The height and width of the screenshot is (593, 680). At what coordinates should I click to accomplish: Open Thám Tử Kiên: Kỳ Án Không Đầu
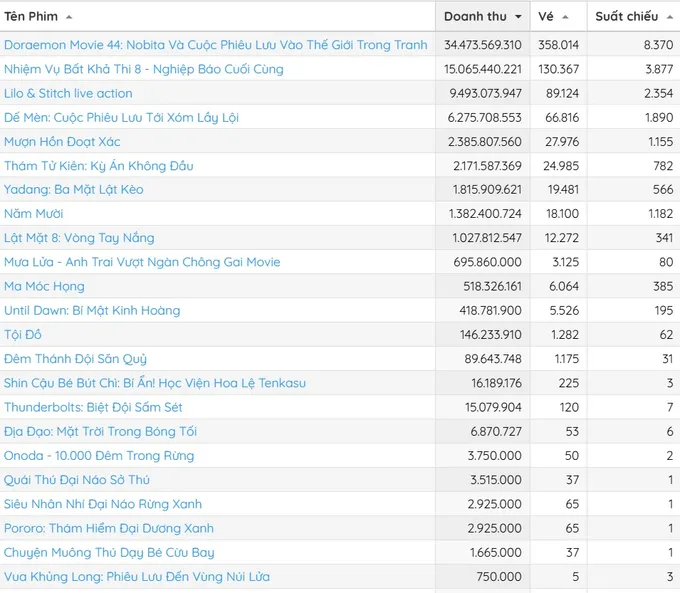pos(98,166)
